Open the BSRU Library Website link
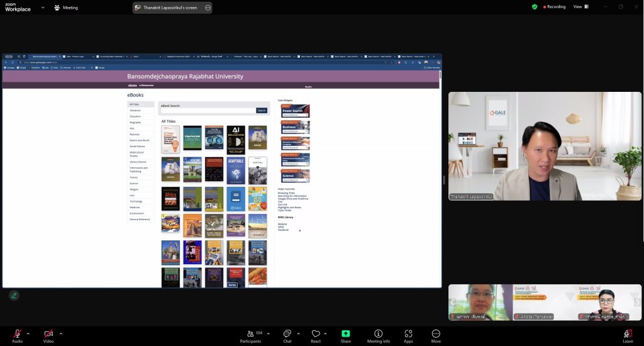Screen dimensions: 644x346 point(282,225)
